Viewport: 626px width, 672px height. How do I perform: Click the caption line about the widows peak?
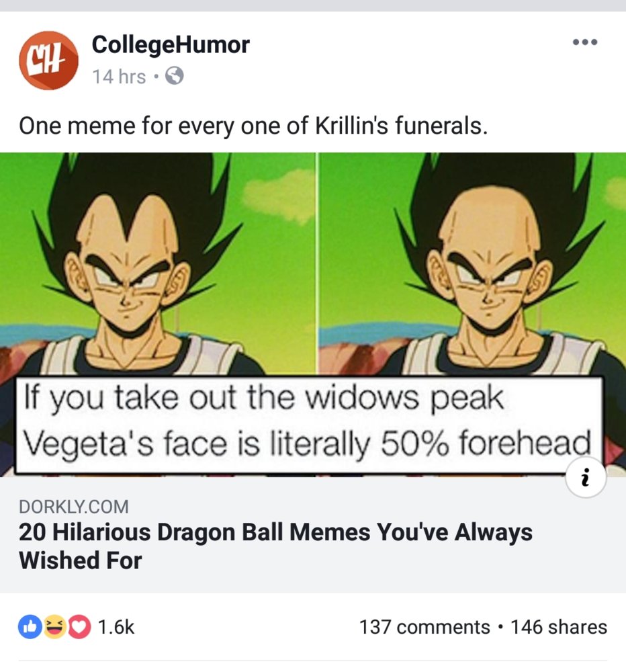263,399
